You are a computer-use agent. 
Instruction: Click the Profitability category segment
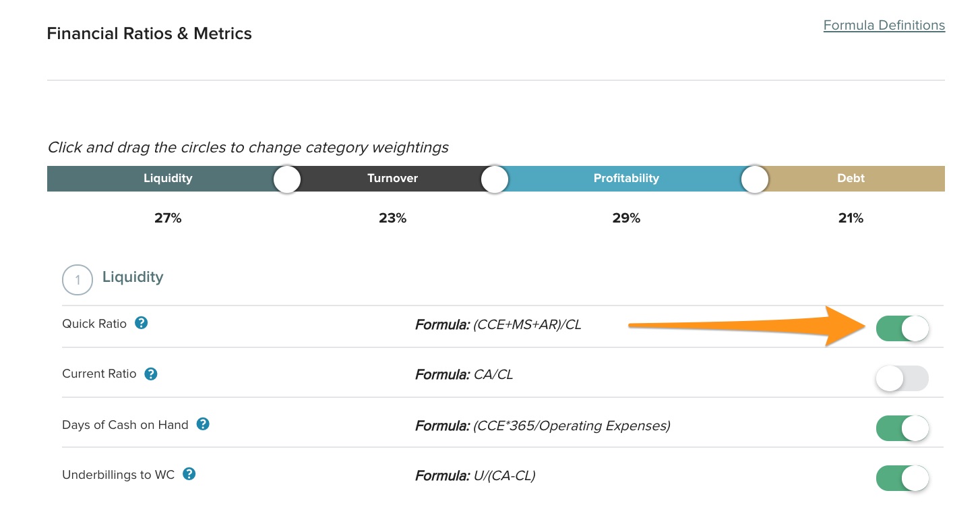[625, 179]
